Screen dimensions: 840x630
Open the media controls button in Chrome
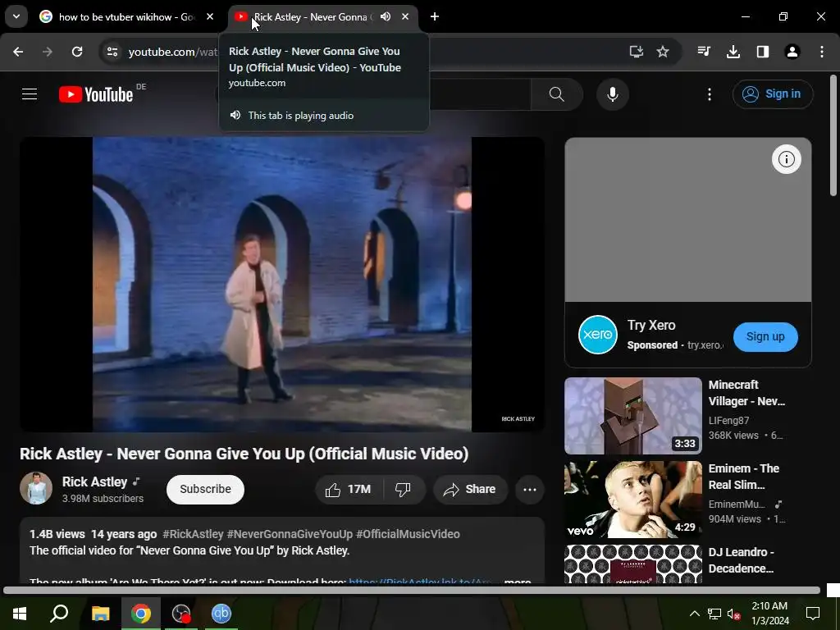click(x=704, y=52)
